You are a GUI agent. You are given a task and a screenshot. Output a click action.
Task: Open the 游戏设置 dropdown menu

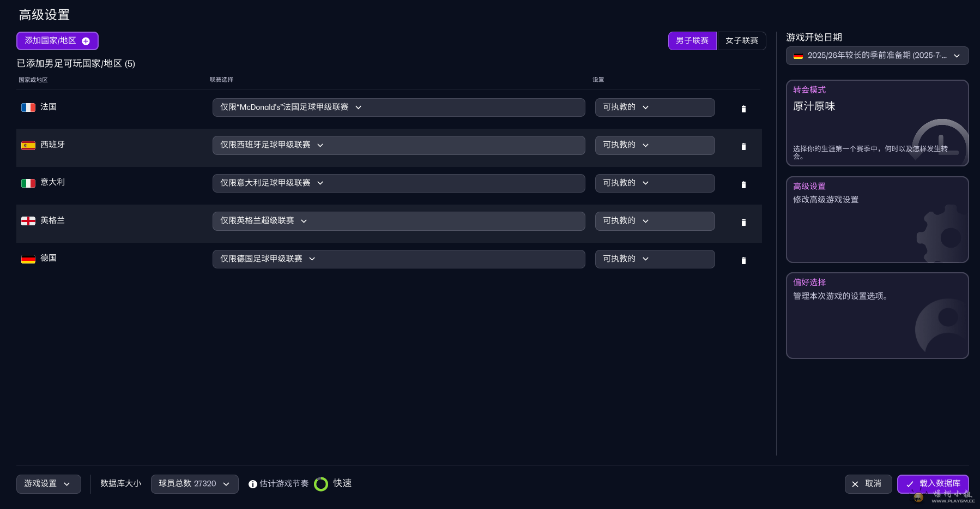click(49, 484)
